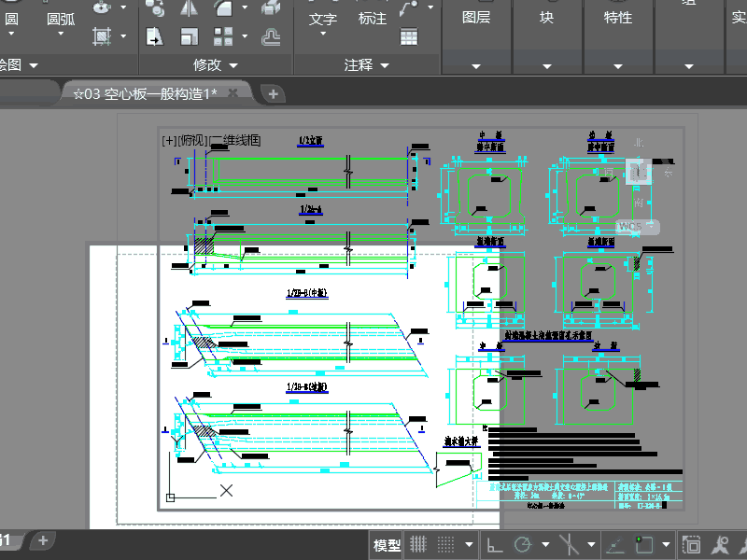
Task: Click the Hatch tool in Draw panel
Action: 101,36
